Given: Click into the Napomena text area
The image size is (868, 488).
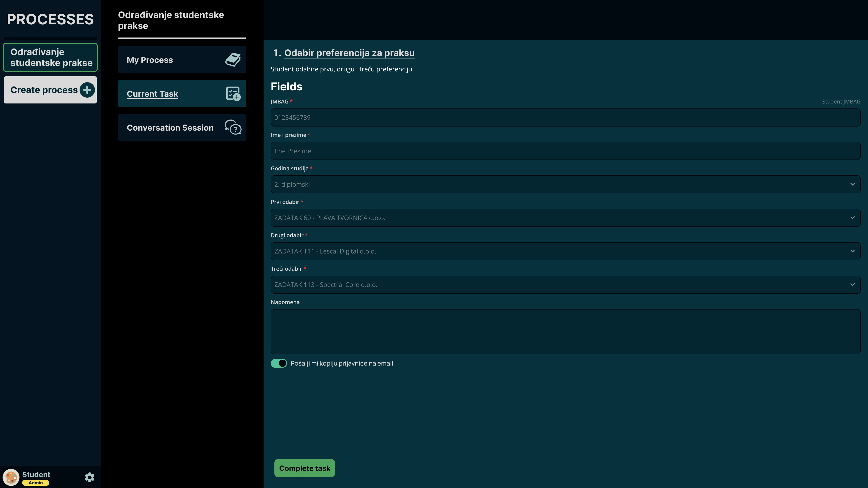Looking at the screenshot, I should pos(565,331).
